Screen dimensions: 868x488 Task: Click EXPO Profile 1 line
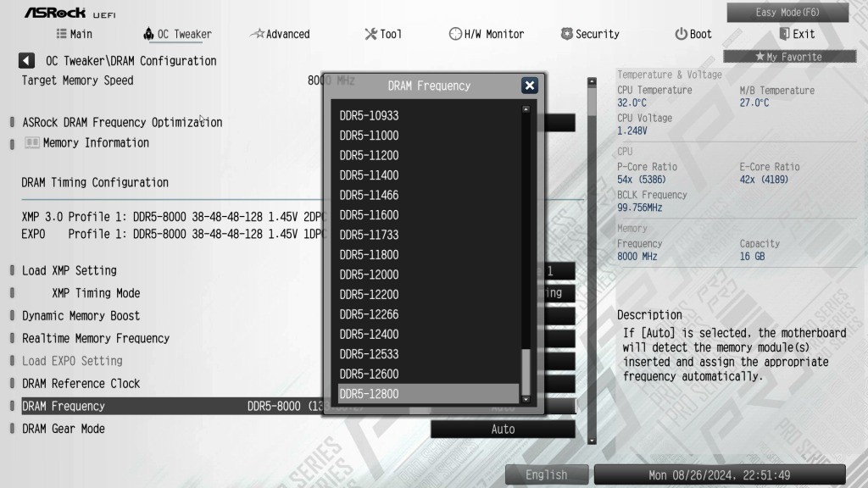173,234
